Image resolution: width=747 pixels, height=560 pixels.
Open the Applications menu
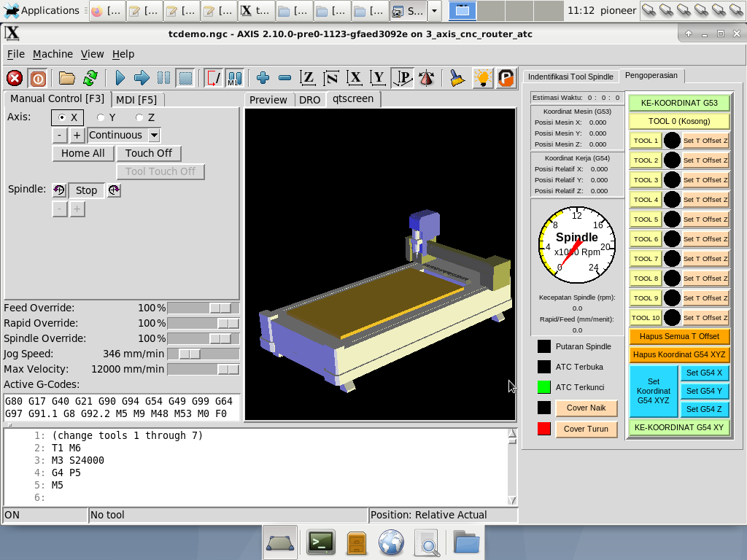[x=41, y=11]
